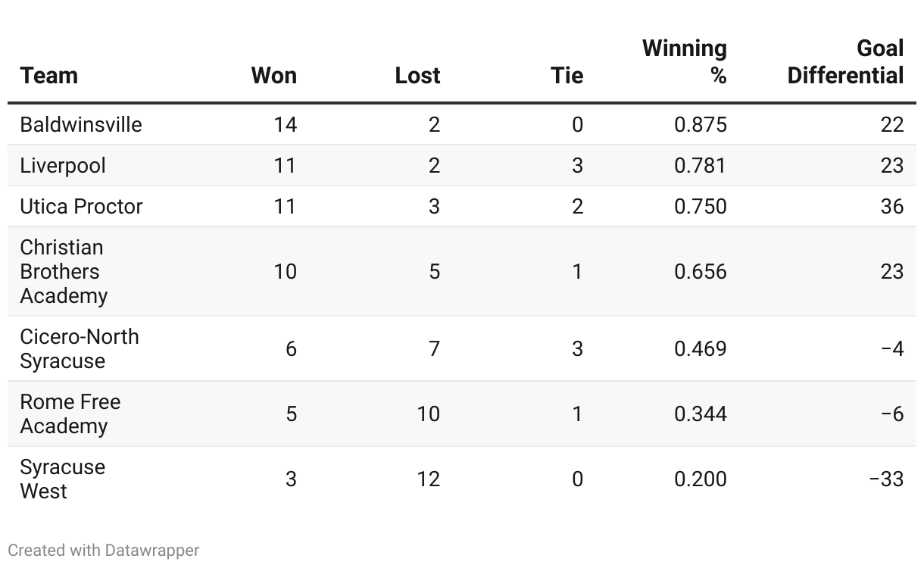924x568 pixels.
Task: Open the Created with Datawrapper link
Action: (x=104, y=551)
